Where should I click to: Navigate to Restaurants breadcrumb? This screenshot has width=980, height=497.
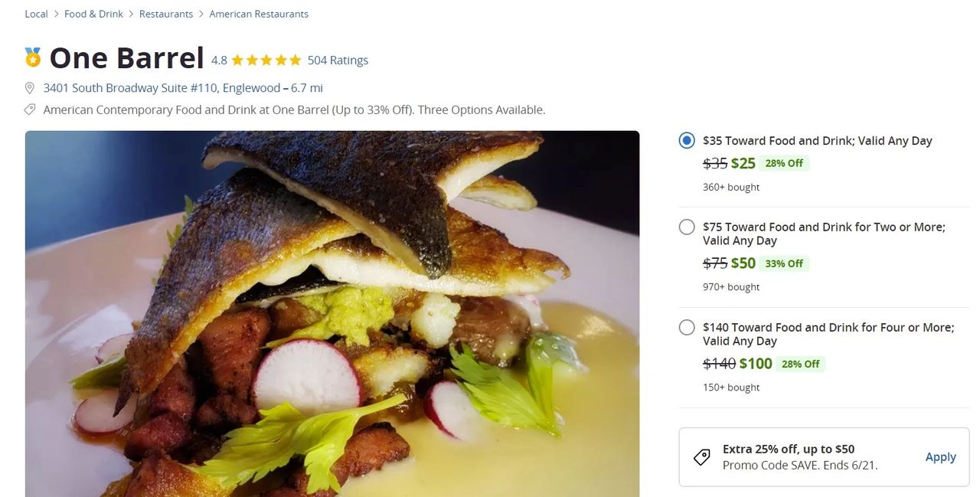click(x=166, y=14)
